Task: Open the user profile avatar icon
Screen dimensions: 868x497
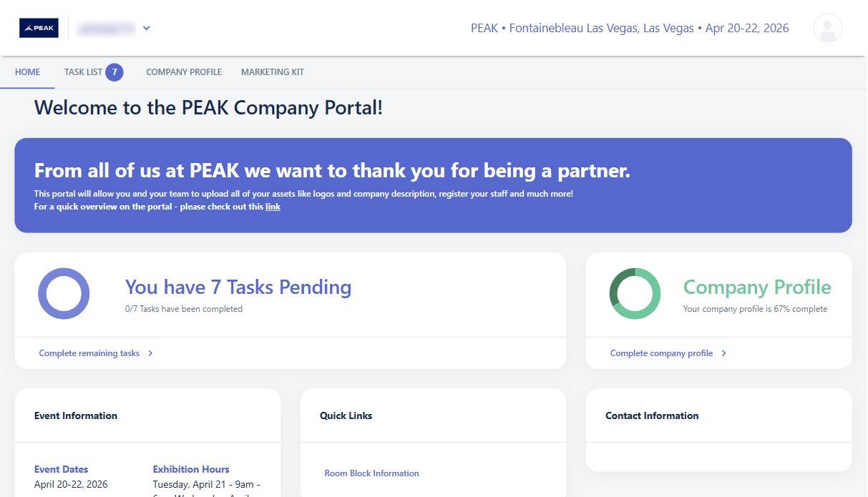Action: point(827,29)
